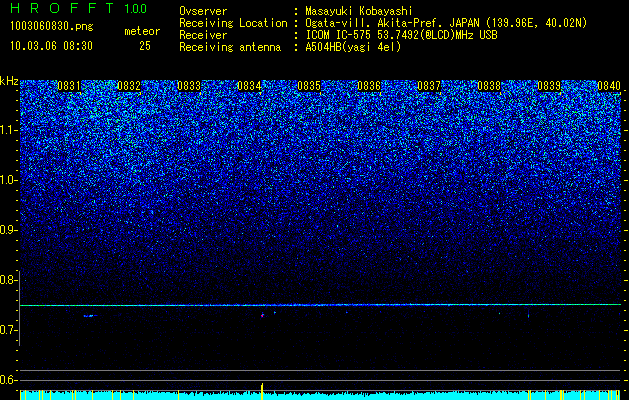Click the cyan meteor echo streak near 0831

click(90, 316)
